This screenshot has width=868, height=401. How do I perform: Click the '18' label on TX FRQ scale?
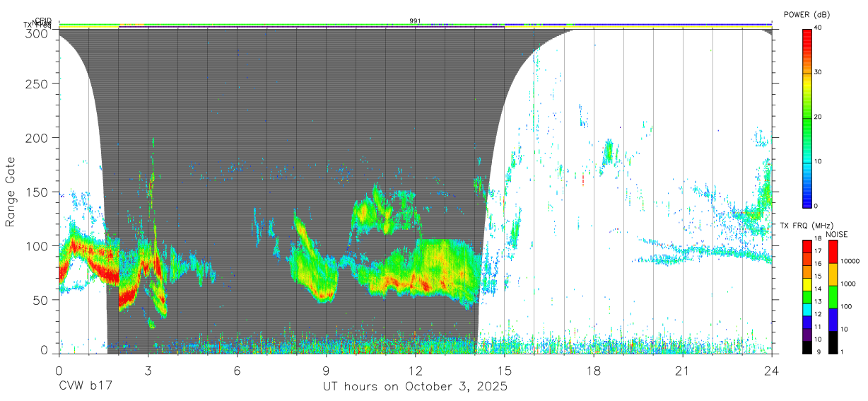coord(818,240)
